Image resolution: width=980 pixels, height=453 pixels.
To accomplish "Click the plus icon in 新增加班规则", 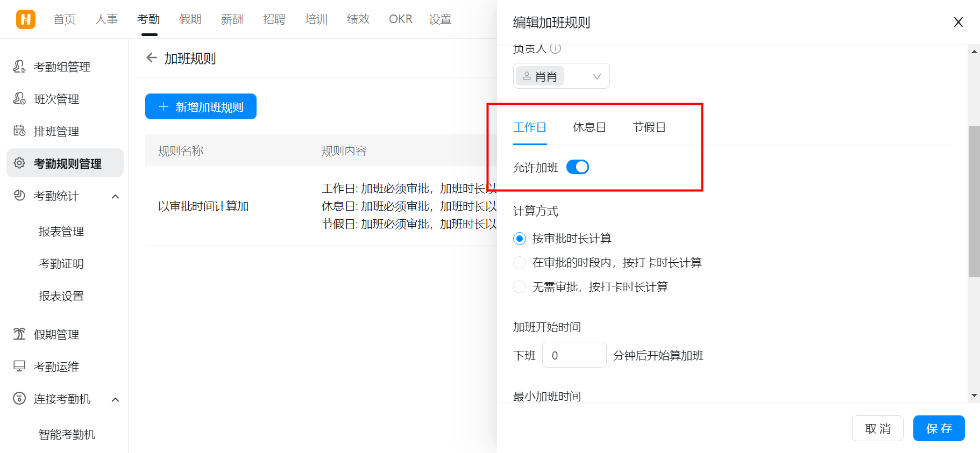I will coord(164,107).
